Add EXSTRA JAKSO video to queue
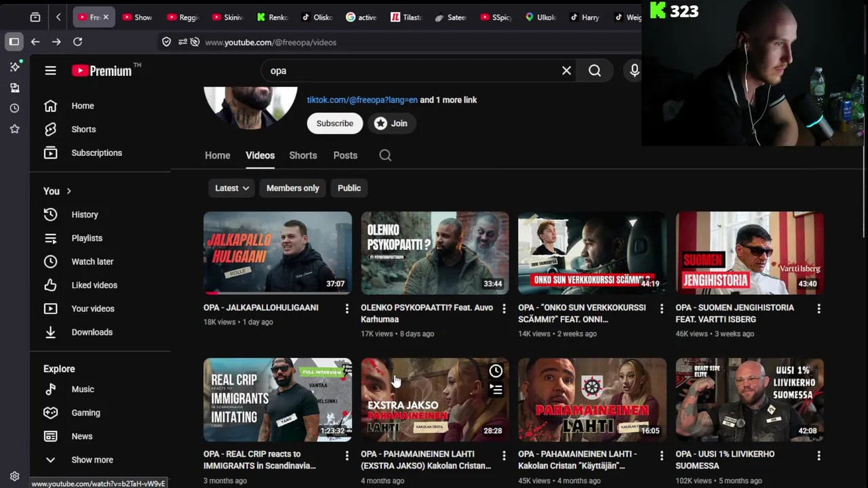 [x=496, y=390]
